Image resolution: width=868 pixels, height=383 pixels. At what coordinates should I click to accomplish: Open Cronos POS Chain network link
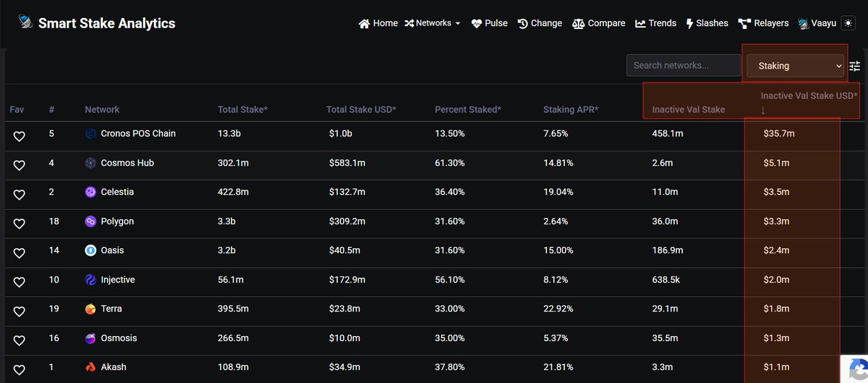pyautogui.click(x=138, y=134)
